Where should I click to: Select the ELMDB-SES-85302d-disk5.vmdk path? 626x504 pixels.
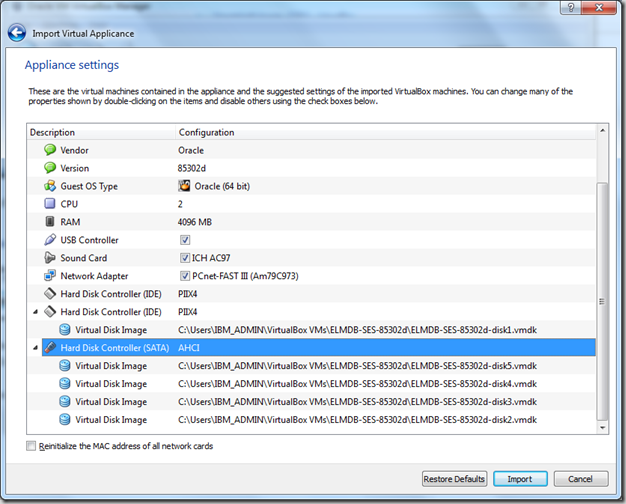[x=357, y=366]
